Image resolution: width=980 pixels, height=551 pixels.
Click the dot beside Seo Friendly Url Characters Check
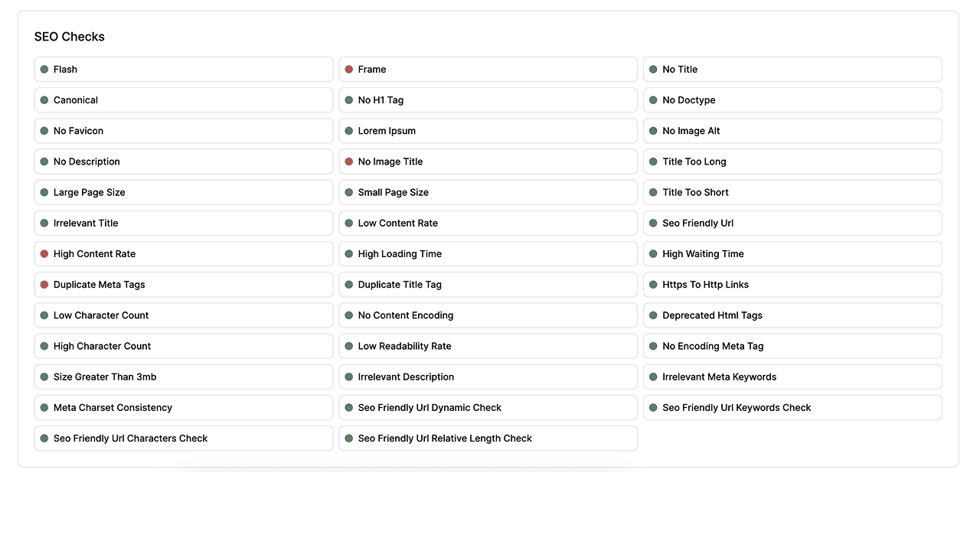coord(44,437)
